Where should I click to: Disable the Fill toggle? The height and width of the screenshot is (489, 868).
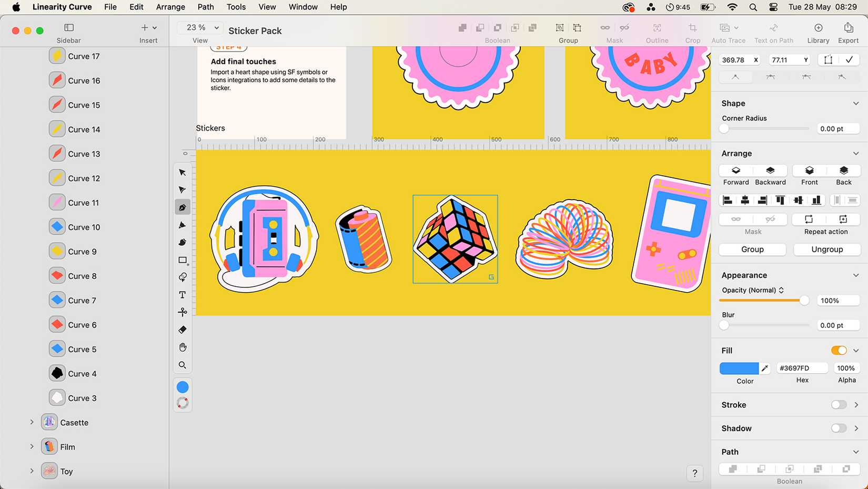click(x=839, y=350)
